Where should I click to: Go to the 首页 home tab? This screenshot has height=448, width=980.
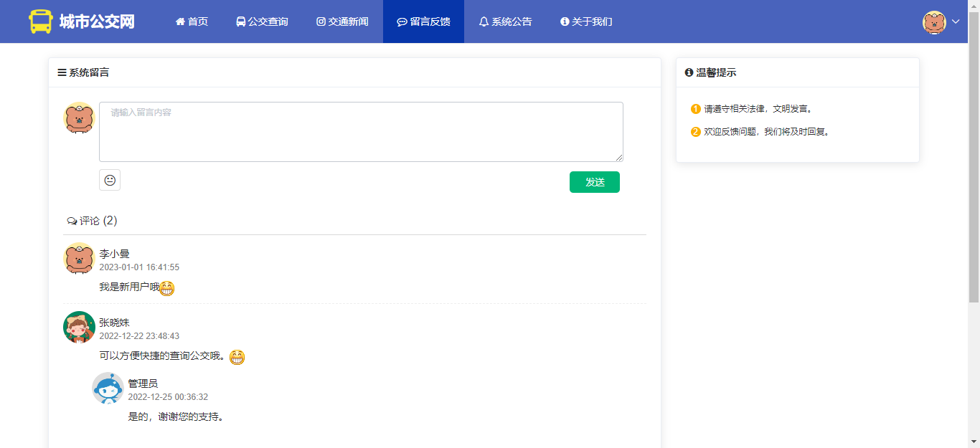[192, 22]
